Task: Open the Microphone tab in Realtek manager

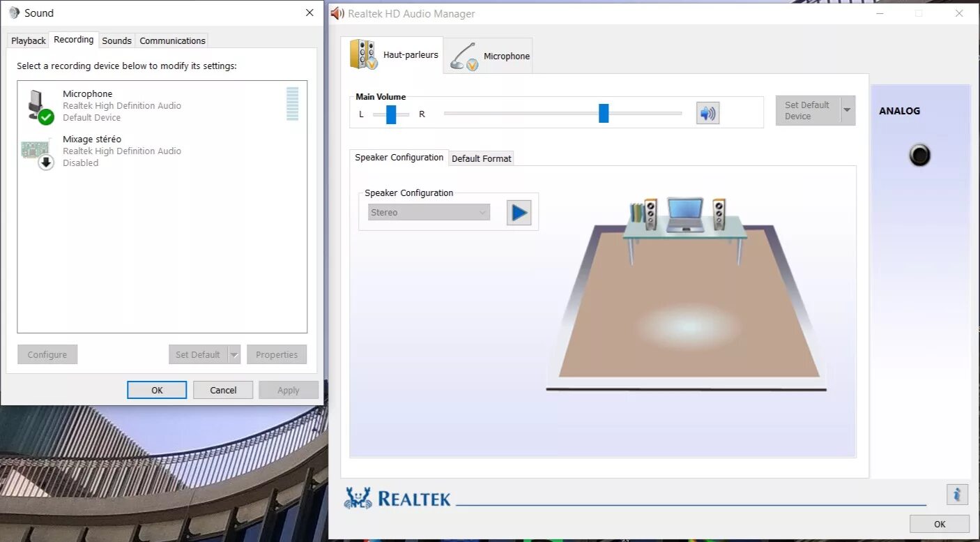Action: point(488,56)
